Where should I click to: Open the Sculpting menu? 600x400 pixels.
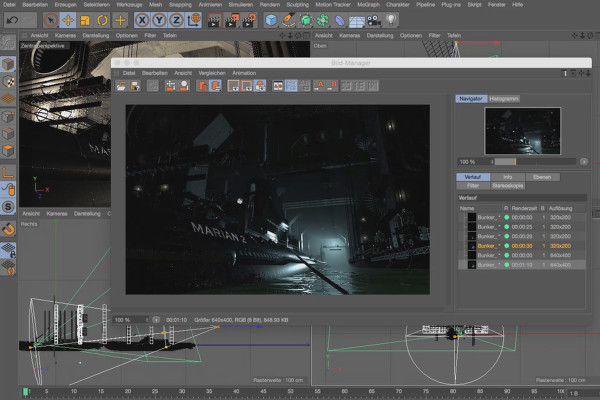tap(297, 5)
